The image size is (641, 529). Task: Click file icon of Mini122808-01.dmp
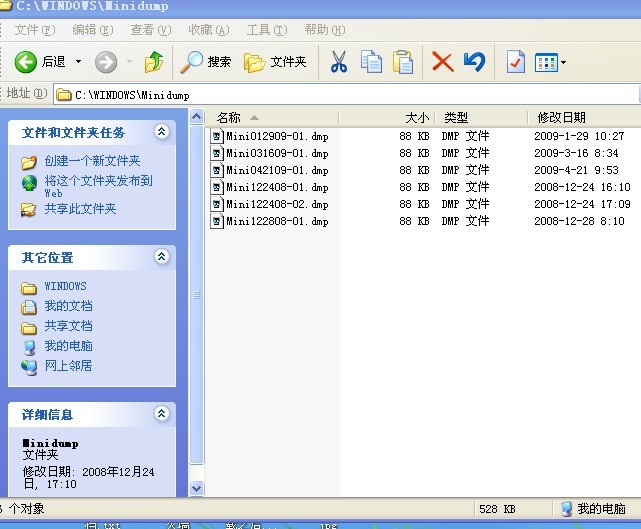coord(217,221)
